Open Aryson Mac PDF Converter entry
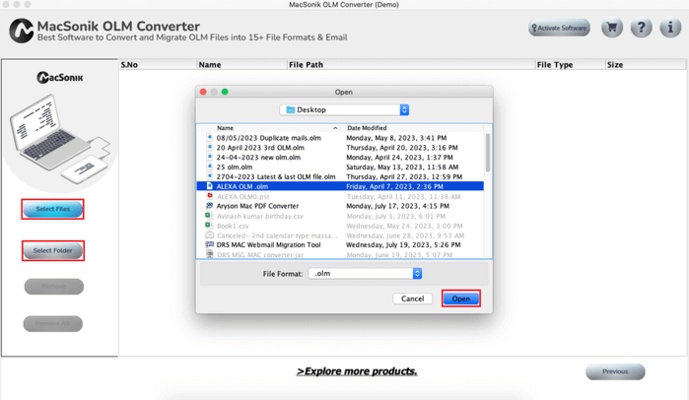Screen dimensions: 689x400 click(x=257, y=206)
